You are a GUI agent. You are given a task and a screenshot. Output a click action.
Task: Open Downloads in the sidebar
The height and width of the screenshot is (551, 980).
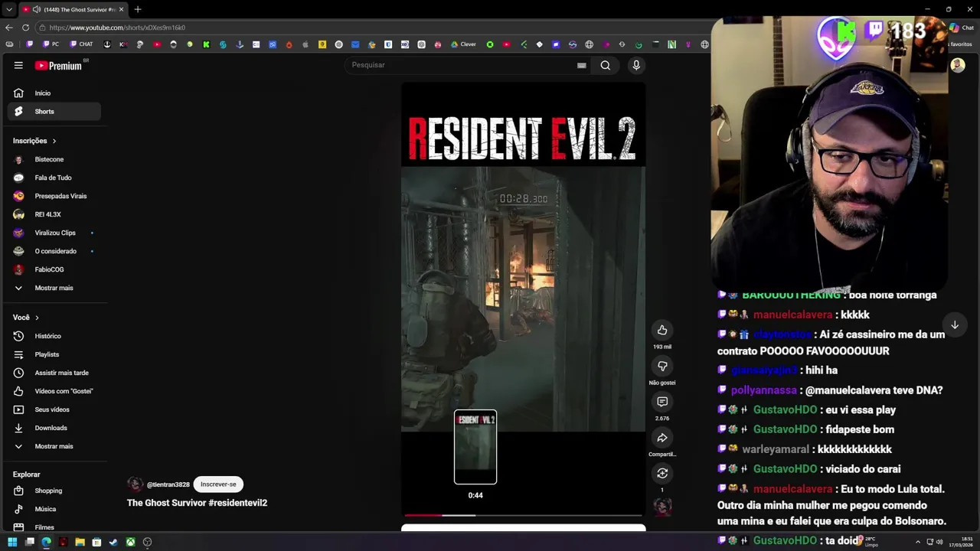(54, 428)
